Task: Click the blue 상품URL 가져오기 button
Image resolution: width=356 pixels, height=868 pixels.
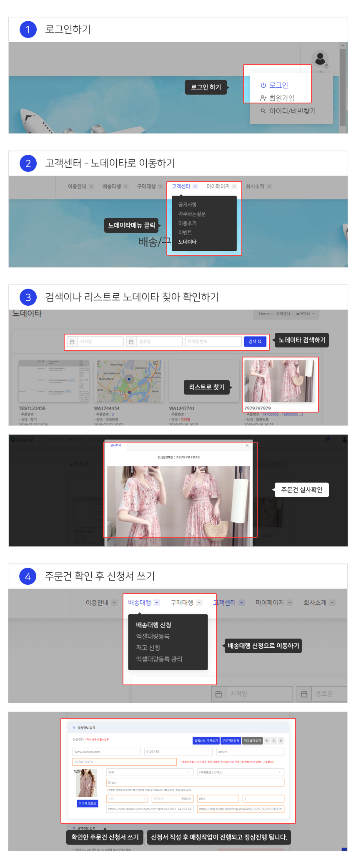Action: 206,741
